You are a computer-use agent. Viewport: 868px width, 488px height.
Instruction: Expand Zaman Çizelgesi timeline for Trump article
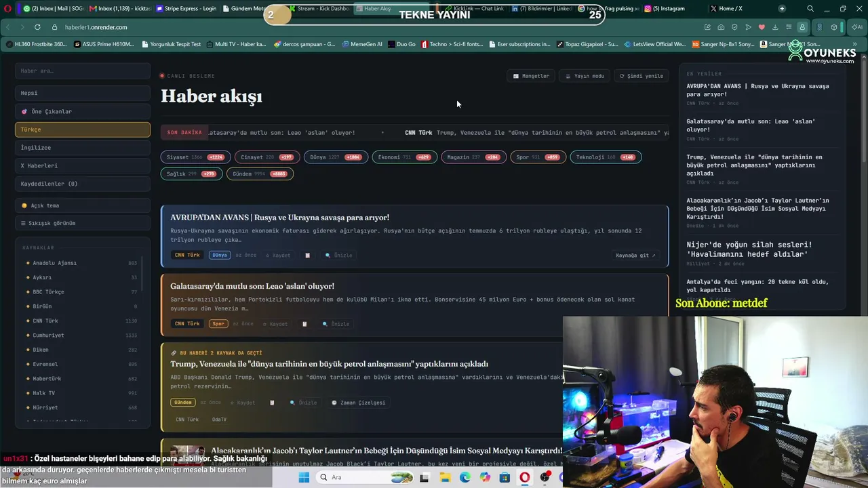[358, 403]
